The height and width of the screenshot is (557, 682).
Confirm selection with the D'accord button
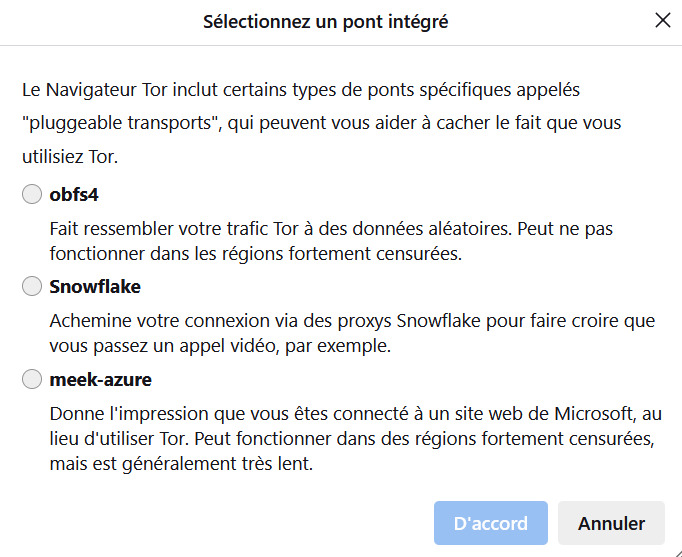(x=491, y=523)
